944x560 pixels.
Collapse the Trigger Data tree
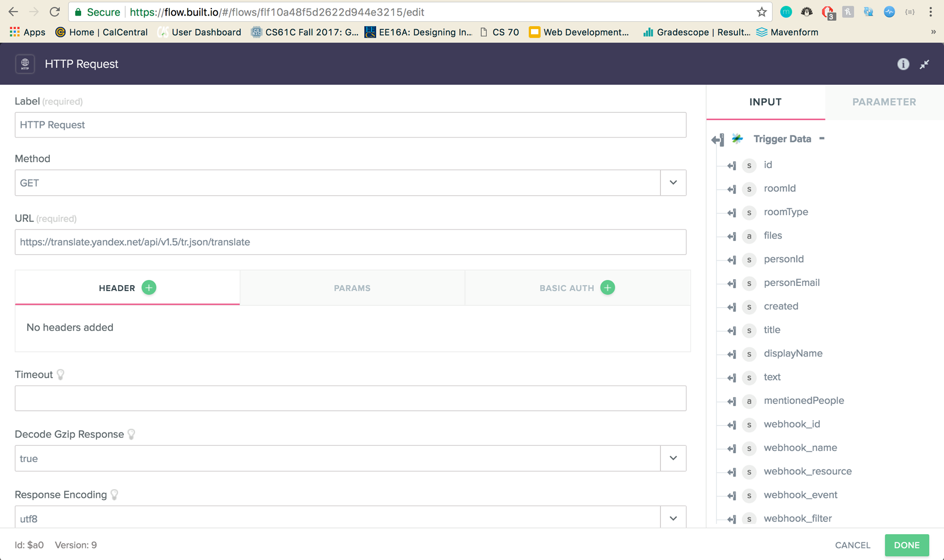822,138
